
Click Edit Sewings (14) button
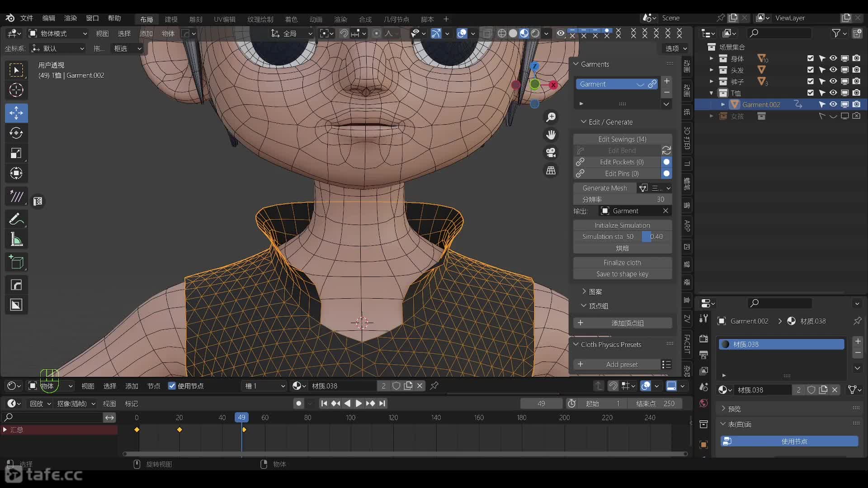click(622, 139)
